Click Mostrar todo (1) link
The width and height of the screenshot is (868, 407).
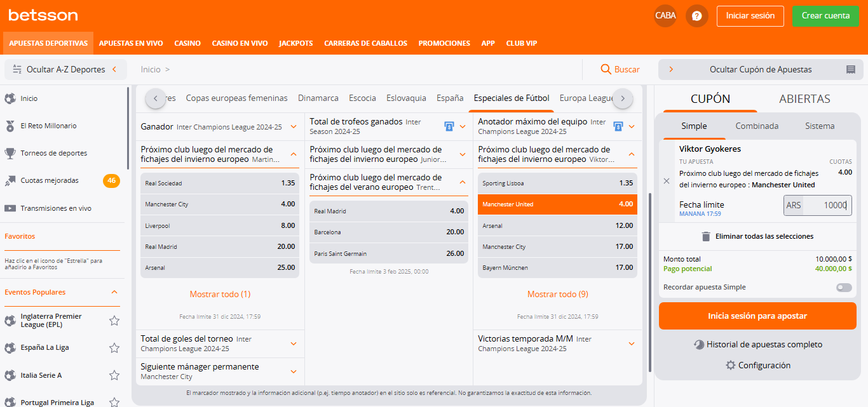[220, 294]
